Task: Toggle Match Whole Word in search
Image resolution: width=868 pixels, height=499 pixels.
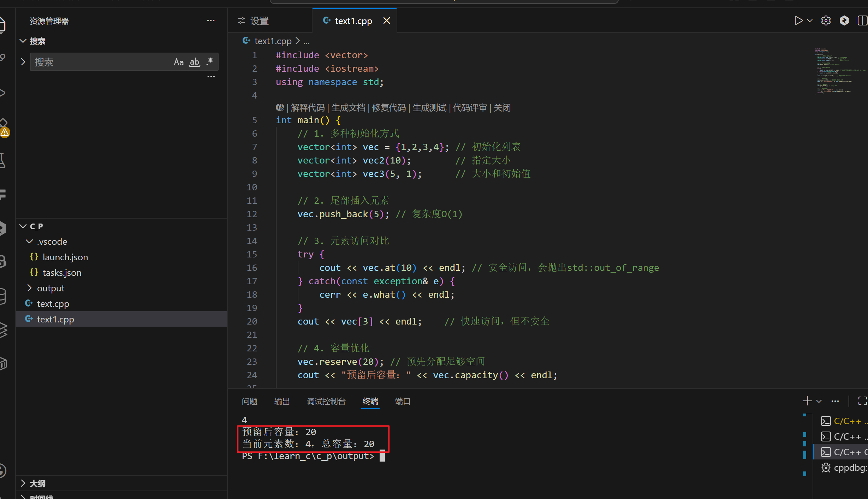Action: point(195,62)
